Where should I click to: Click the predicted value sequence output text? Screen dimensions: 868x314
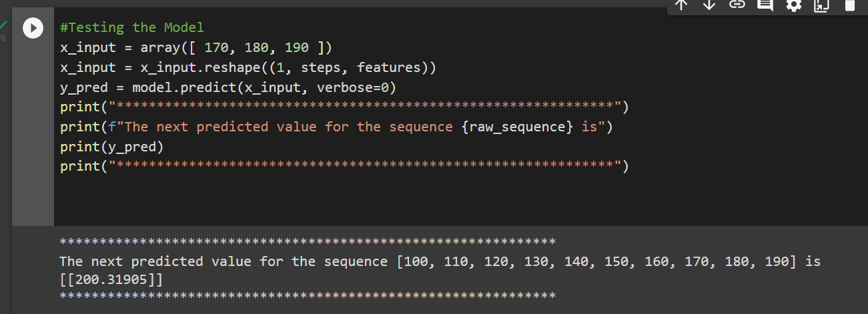[x=440, y=261]
